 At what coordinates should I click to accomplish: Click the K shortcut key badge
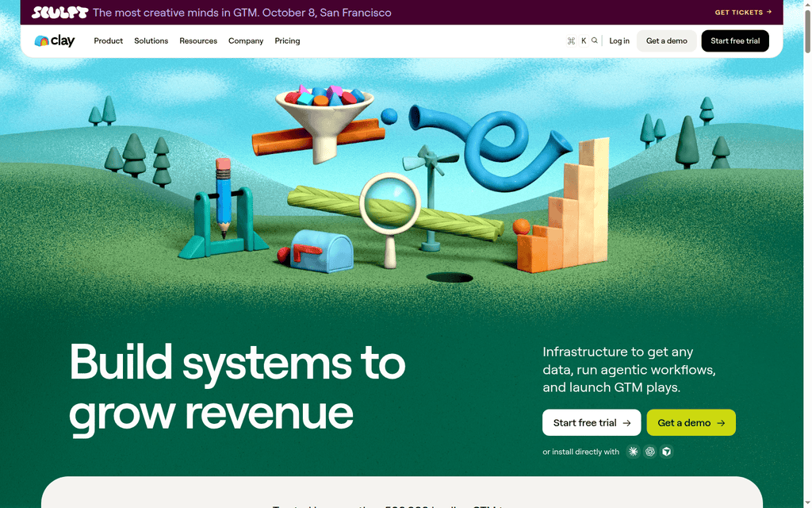(x=584, y=41)
